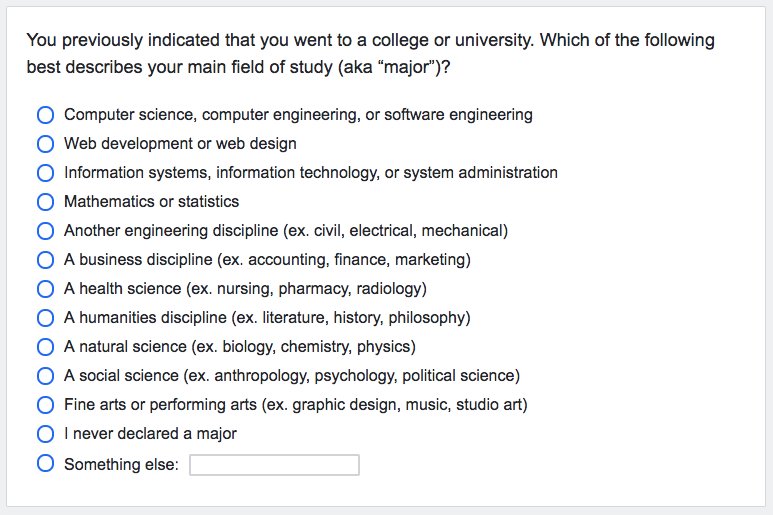Screen dimensions: 773x515
Task: Select A natural science radio button
Action: click(x=45, y=347)
